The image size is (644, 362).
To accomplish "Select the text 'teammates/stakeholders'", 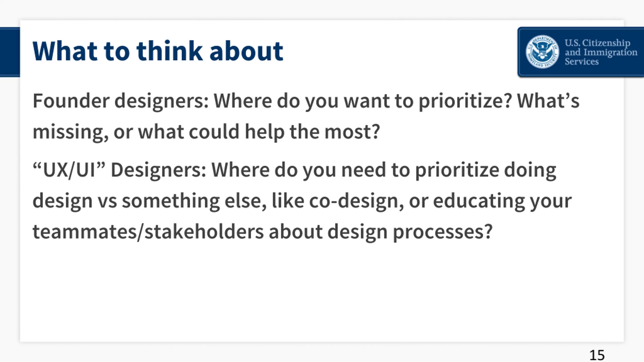I will click(148, 232).
